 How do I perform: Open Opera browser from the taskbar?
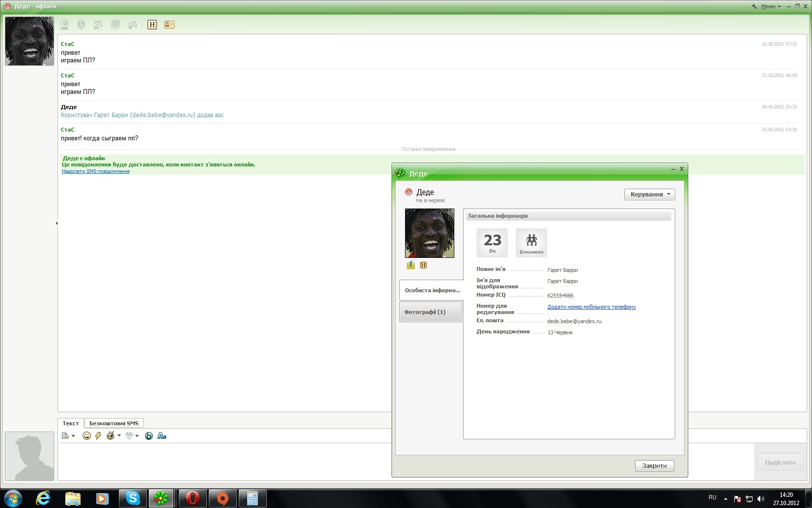pos(193,498)
